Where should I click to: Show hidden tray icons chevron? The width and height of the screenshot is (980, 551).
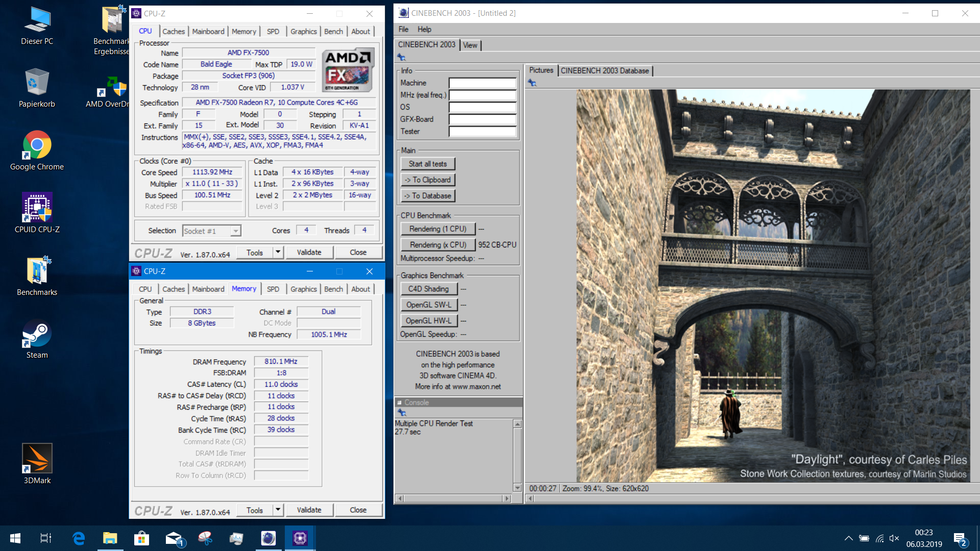coord(848,538)
